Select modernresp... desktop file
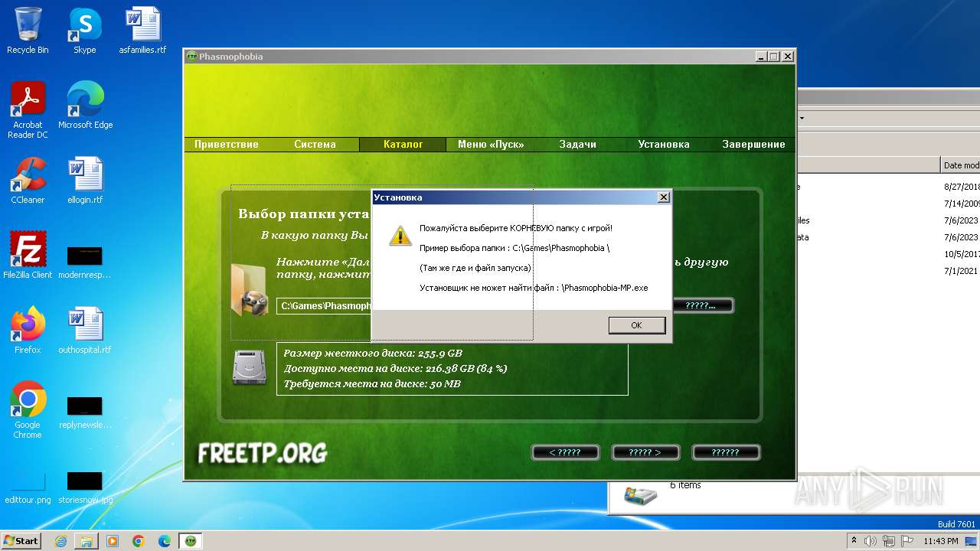 point(85,262)
